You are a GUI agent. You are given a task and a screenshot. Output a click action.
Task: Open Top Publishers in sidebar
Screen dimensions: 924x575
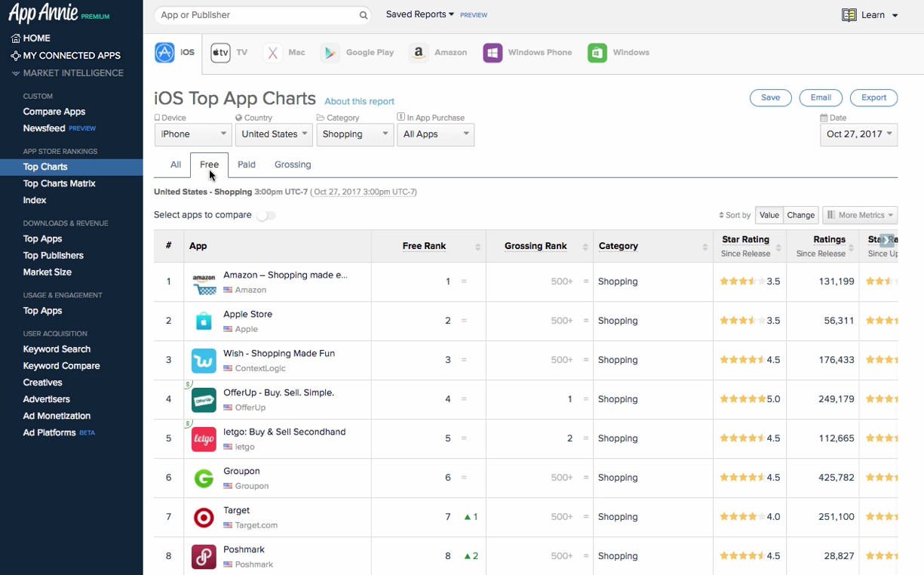[53, 256]
